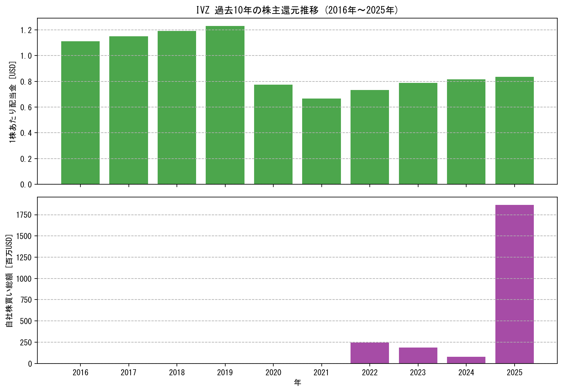Click the x-axis label 2016
The width and height of the screenshot is (563, 392).
tap(80, 372)
